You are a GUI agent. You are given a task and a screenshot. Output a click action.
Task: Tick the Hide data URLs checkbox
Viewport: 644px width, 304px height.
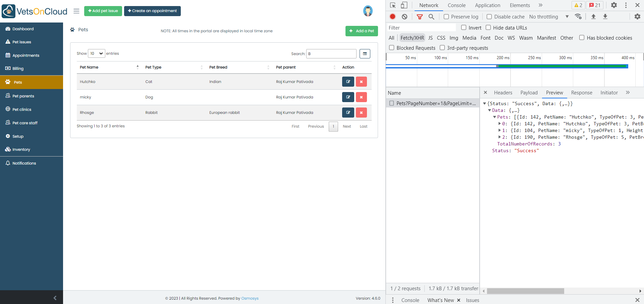coord(488,28)
